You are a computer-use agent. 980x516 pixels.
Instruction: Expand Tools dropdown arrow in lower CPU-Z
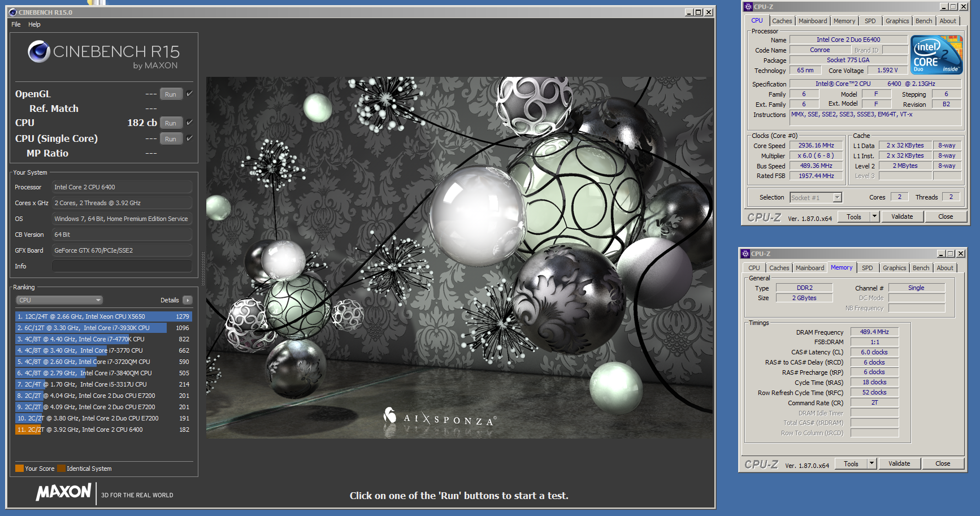click(871, 463)
